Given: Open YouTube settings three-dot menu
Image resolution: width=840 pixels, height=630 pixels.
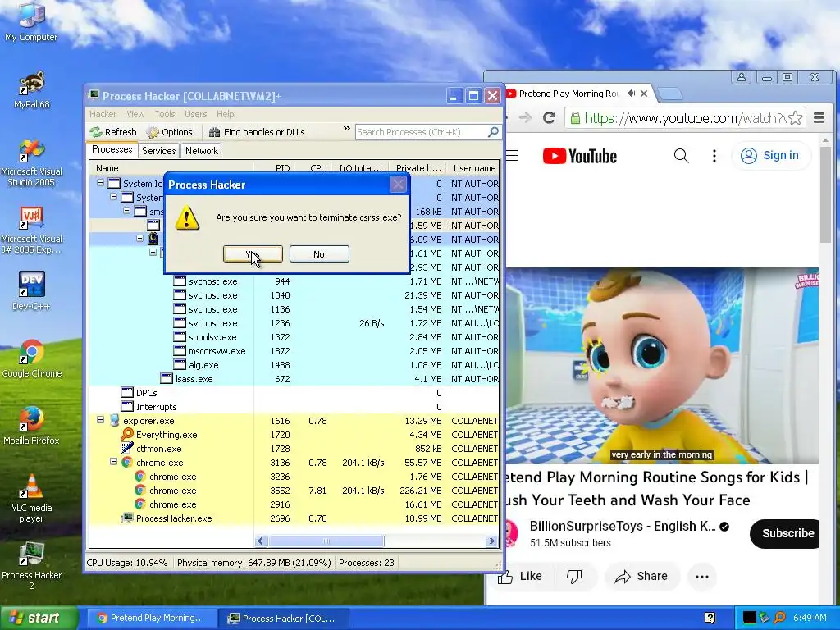Looking at the screenshot, I should [x=714, y=156].
